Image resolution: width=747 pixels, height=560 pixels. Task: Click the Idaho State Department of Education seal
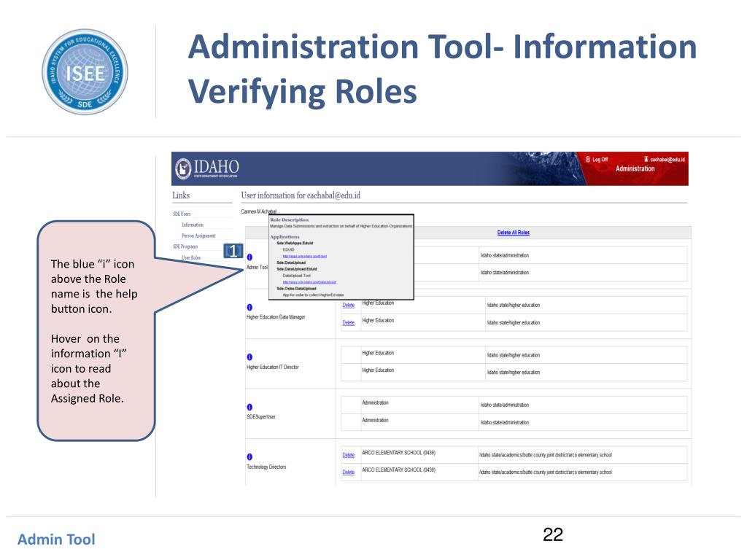click(183, 168)
